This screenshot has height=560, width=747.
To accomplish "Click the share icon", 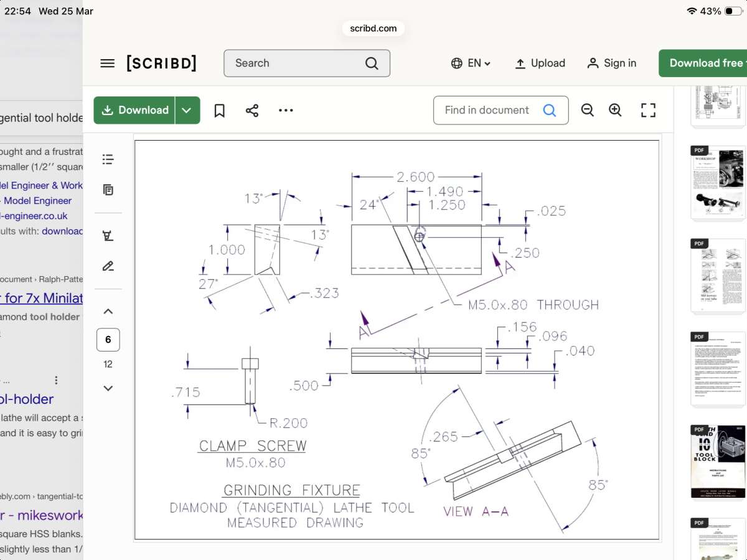I will (252, 111).
